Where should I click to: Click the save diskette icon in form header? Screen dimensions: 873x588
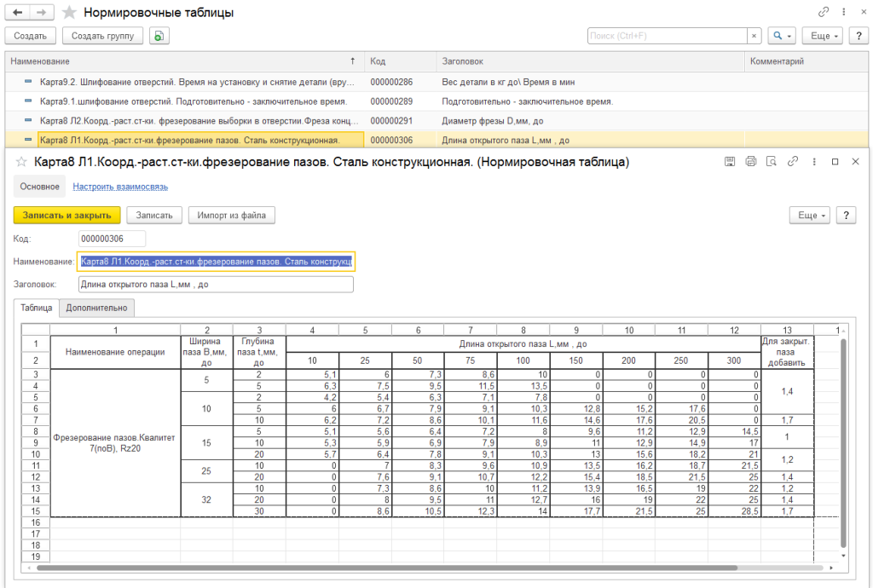(730, 162)
